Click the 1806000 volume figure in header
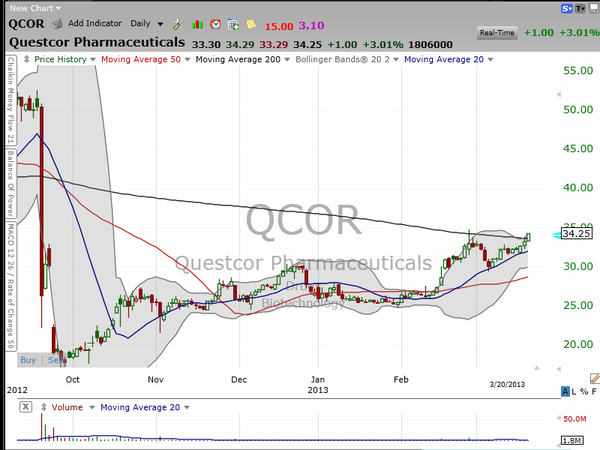The image size is (600, 450). coord(430,45)
